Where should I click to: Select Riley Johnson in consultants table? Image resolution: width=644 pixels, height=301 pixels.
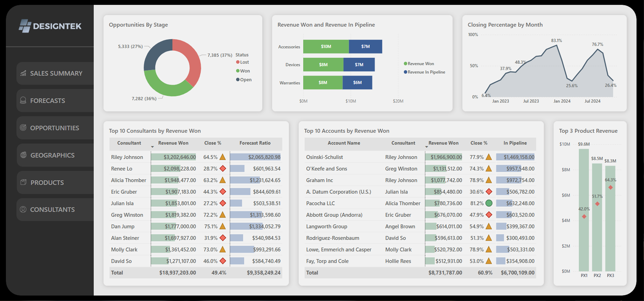(x=127, y=157)
